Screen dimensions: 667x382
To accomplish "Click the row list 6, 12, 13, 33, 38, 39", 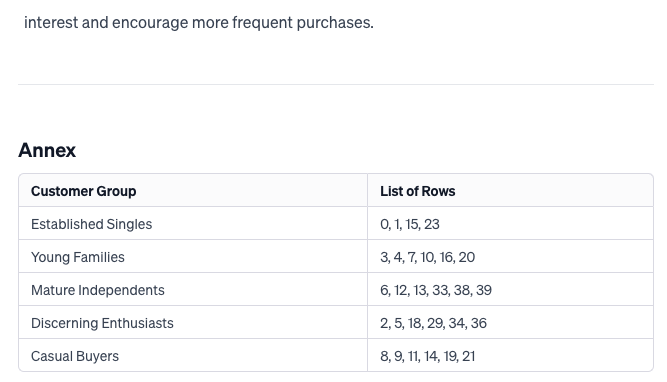I will pyautogui.click(x=436, y=290).
